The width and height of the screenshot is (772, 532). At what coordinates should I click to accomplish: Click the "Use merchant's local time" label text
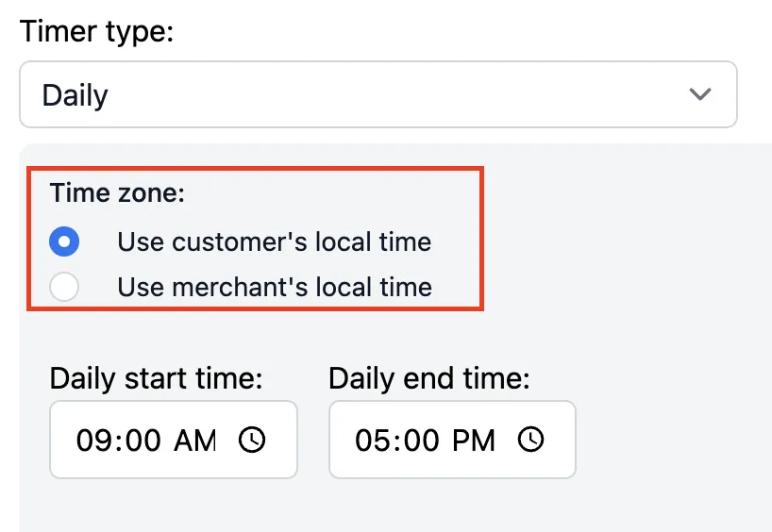coord(275,287)
